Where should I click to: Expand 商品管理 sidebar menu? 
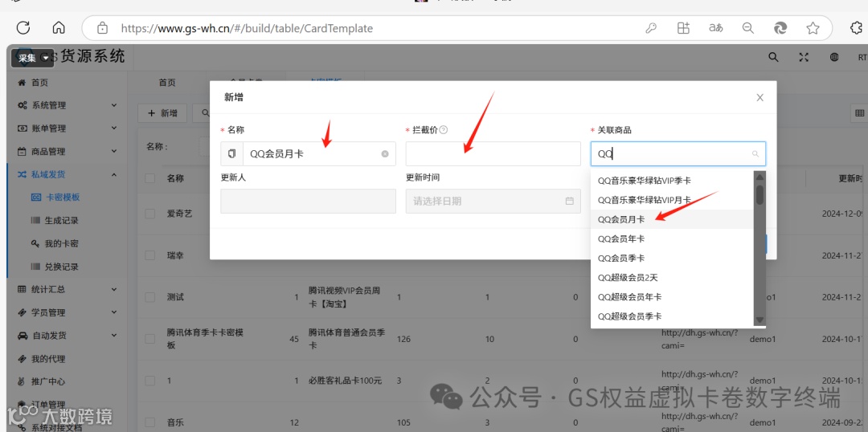(67, 151)
